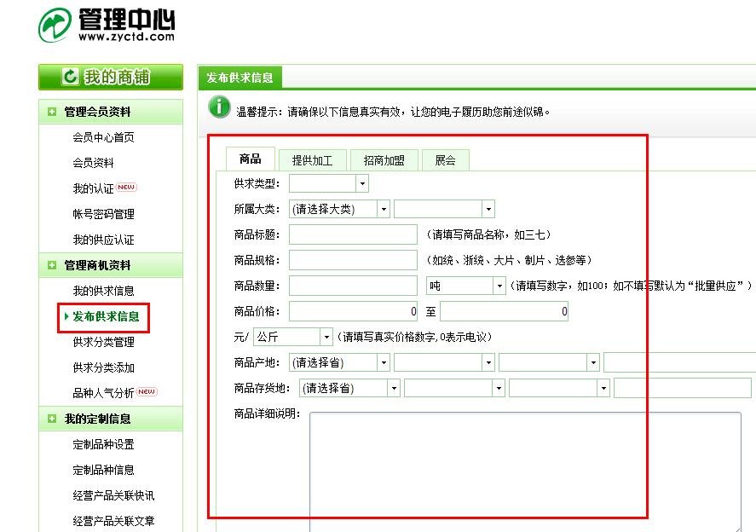Click the info icon beside 温馨提示 message

219,108
